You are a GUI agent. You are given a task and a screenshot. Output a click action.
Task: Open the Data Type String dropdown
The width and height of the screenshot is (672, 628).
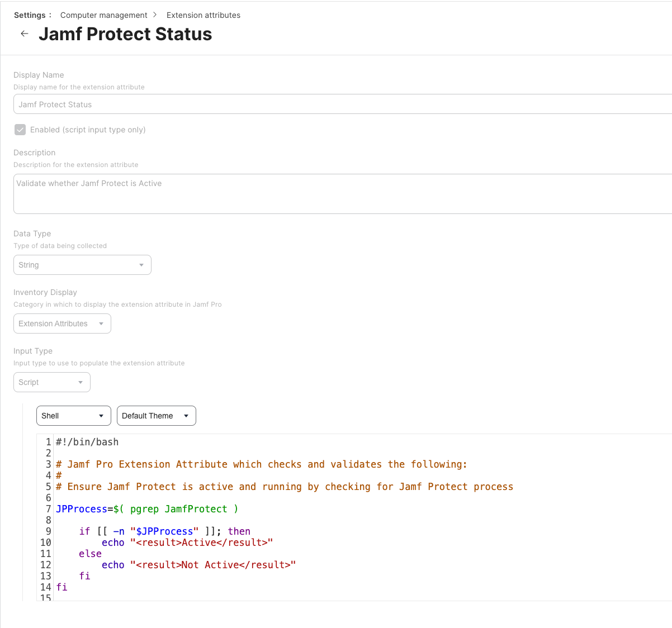tap(82, 265)
